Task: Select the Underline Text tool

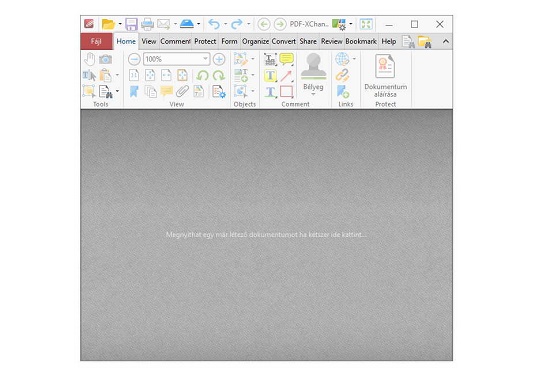Action: (x=270, y=92)
